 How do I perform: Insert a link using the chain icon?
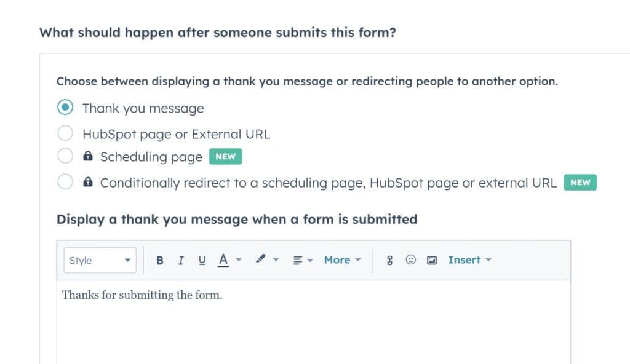pos(390,259)
